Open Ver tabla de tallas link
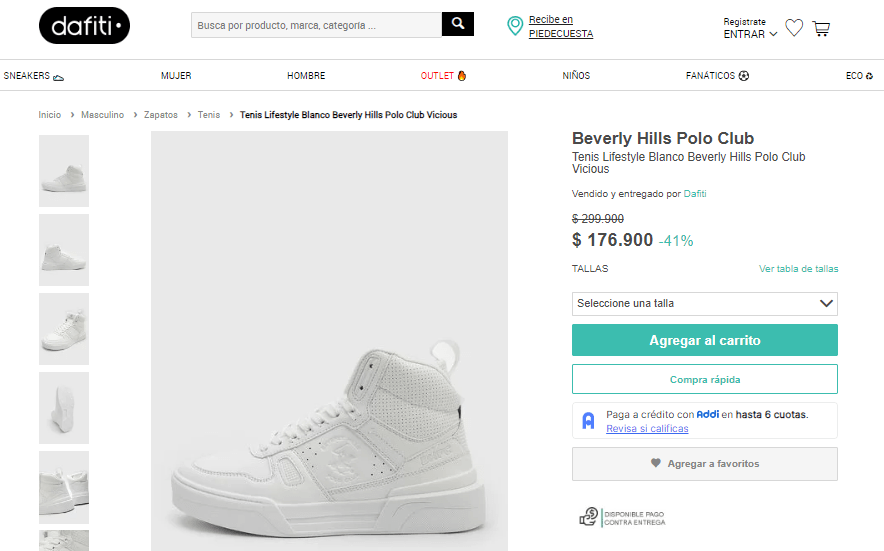884x551 pixels. [x=798, y=269]
